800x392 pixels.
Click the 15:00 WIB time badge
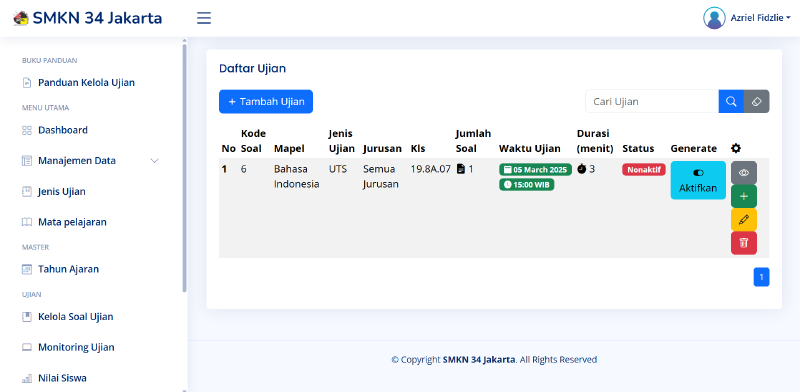pos(527,185)
